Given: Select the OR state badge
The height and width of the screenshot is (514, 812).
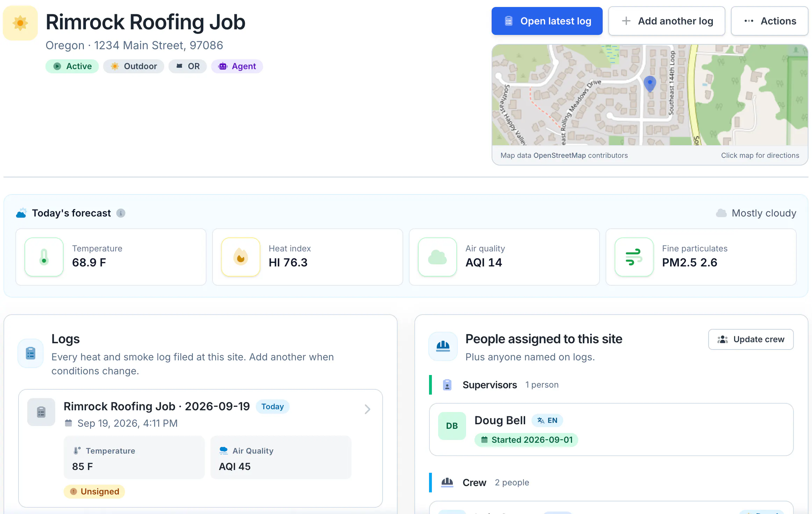Looking at the screenshot, I should click(x=188, y=66).
